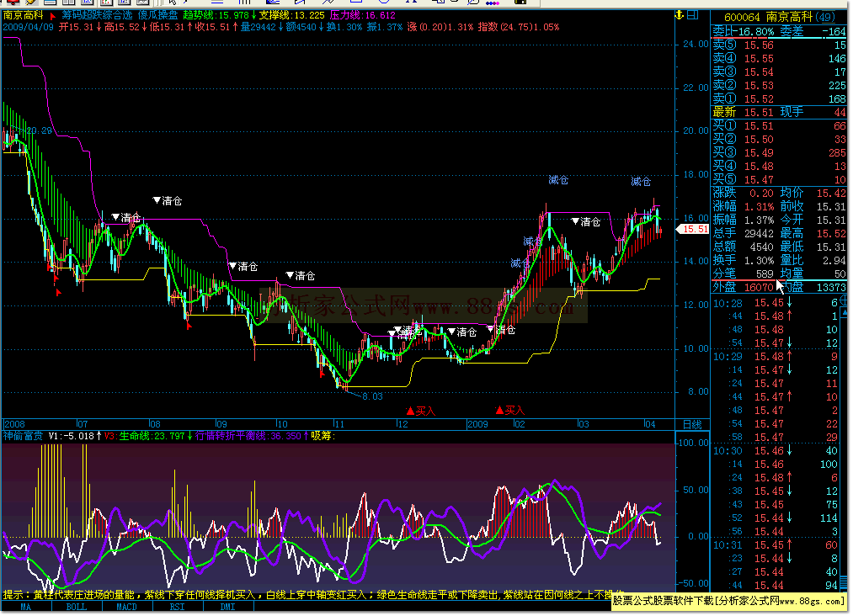Click the 总手 29442 value
The image size is (853, 616).
pos(759,233)
